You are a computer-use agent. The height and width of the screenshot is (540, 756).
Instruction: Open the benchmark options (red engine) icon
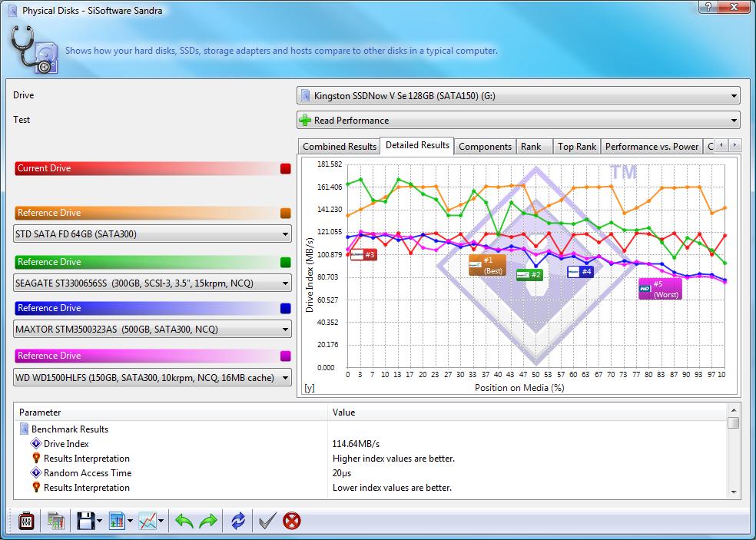tap(26, 521)
